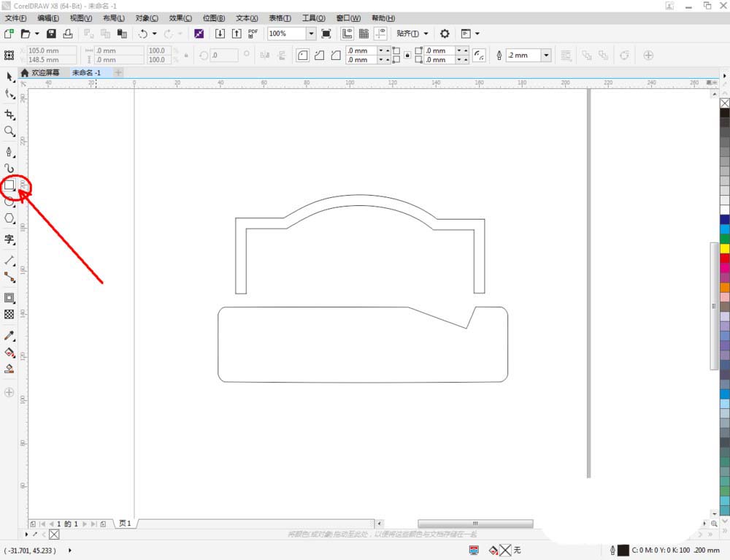Select the Pick tool in toolbox
730x560 pixels.
tap(9, 77)
